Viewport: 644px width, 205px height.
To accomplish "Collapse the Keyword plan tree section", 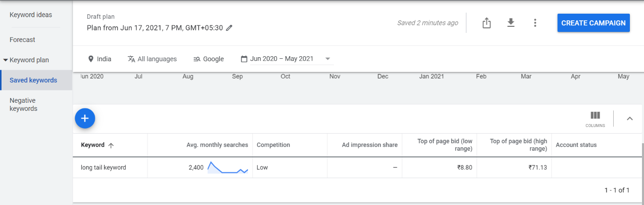I will (x=6, y=60).
